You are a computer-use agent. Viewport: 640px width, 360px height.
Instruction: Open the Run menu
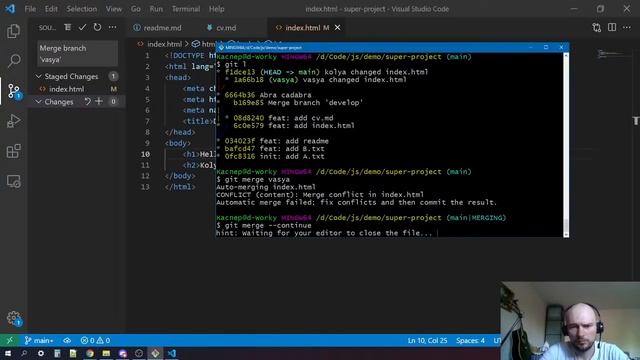click(x=156, y=9)
